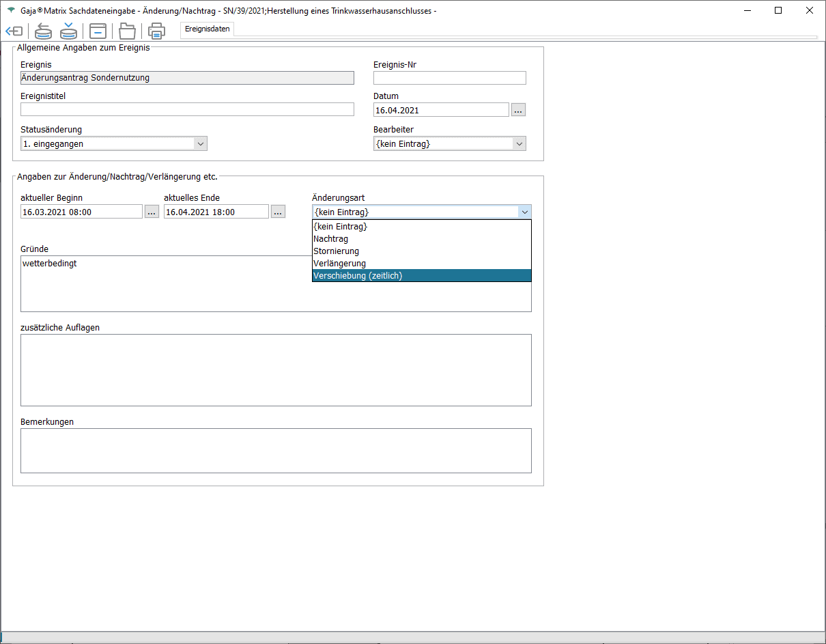
Task: Focus the Ereignis-Nr input field
Action: 449,78
